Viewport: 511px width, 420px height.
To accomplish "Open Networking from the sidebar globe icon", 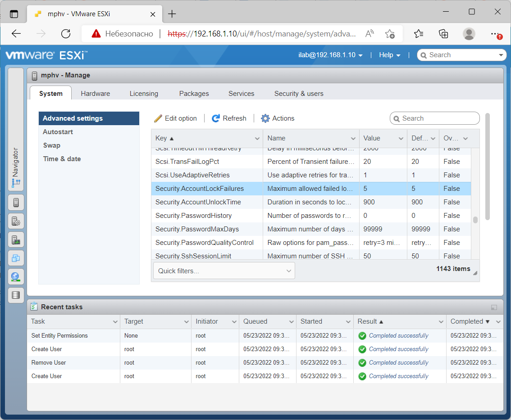I will pos(16,276).
